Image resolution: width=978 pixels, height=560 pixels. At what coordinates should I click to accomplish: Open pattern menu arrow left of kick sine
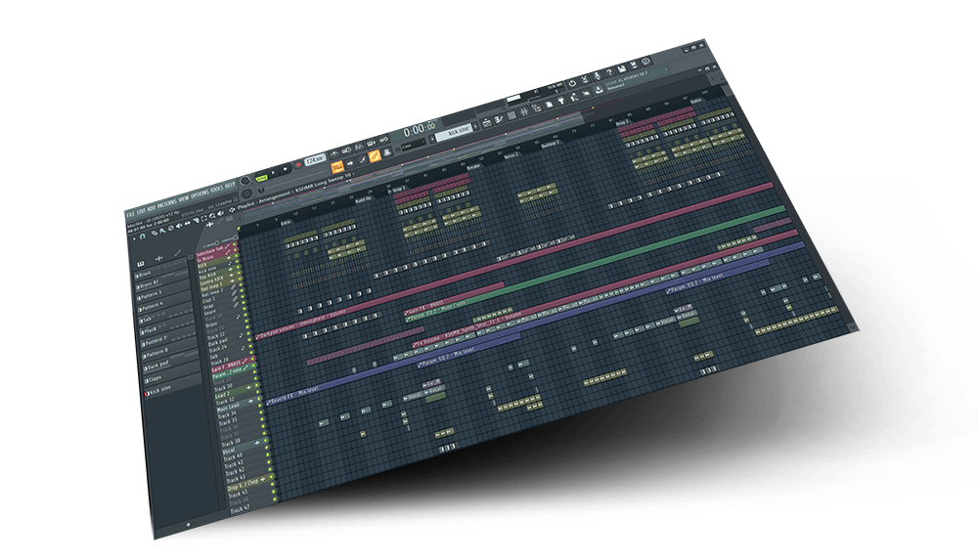[432, 139]
